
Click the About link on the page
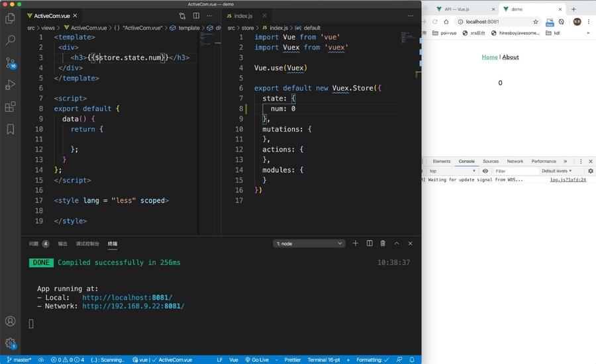[511, 57]
